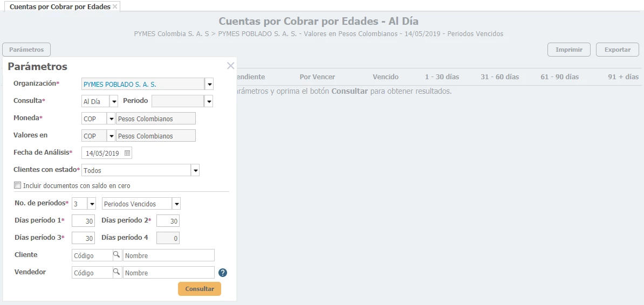
Task: Click the Cliente Nombre text field
Action: [x=168, y=255]
